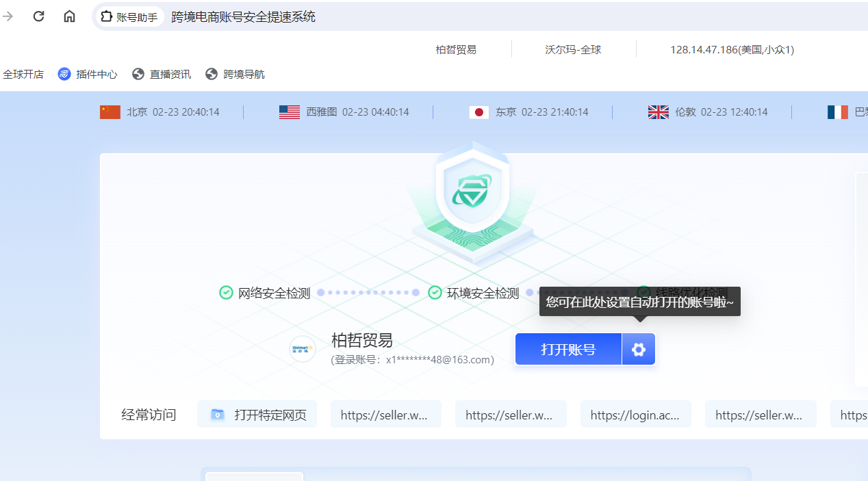Viewport: 868px width, 481px height.
Task: Click the forward navigation arrow
Action: point(8,16)
